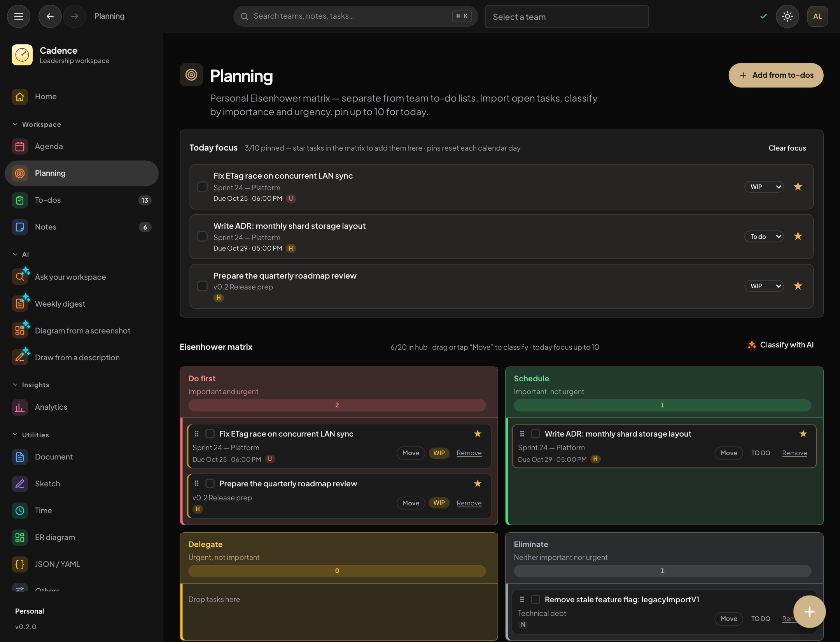Click the Planning target icon beside heading
Image resolution: width=840 pixels, height=642 pixels.
point(191,75)
